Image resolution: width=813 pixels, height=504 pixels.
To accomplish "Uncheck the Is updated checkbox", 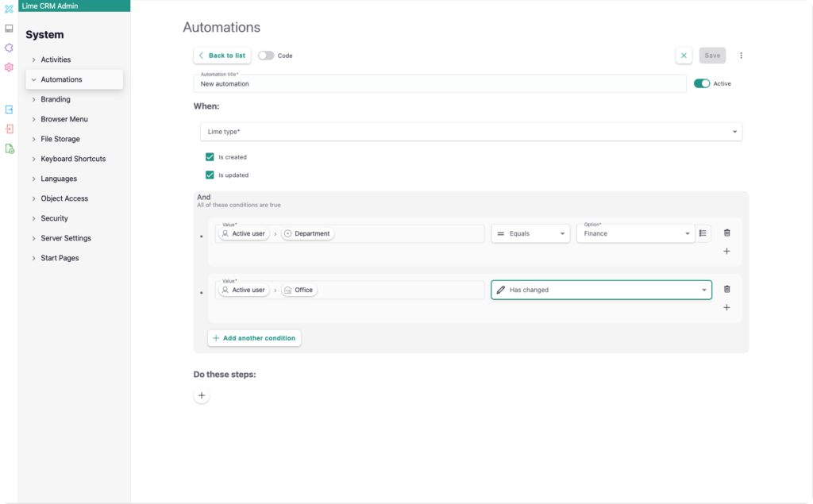I will click(210, 175).
